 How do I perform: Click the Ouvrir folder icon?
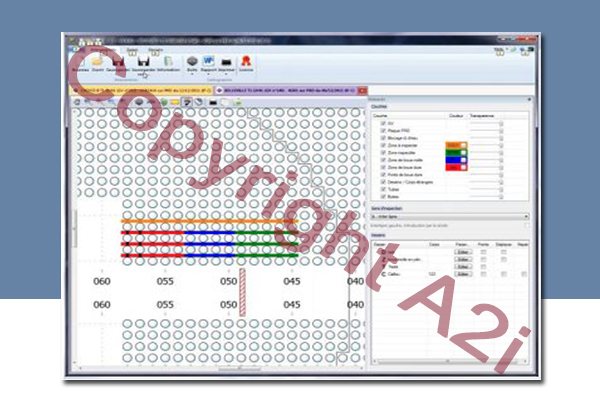(98, 61)
